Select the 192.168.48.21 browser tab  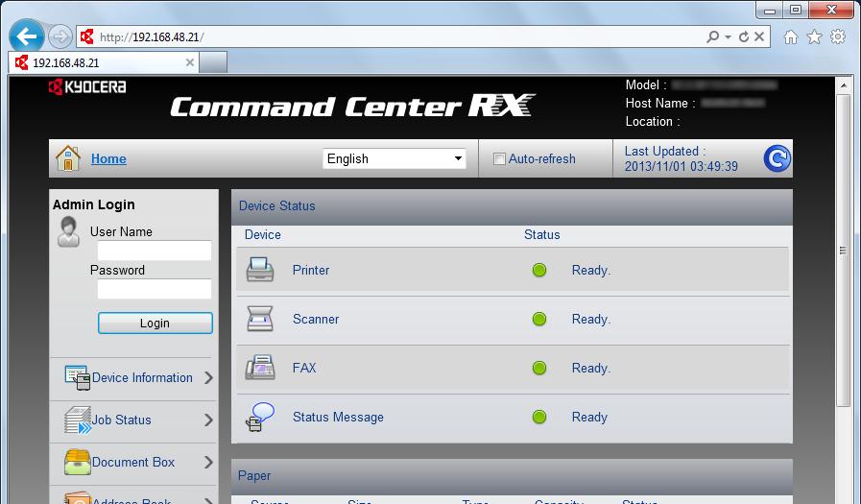tap(104, 62)
